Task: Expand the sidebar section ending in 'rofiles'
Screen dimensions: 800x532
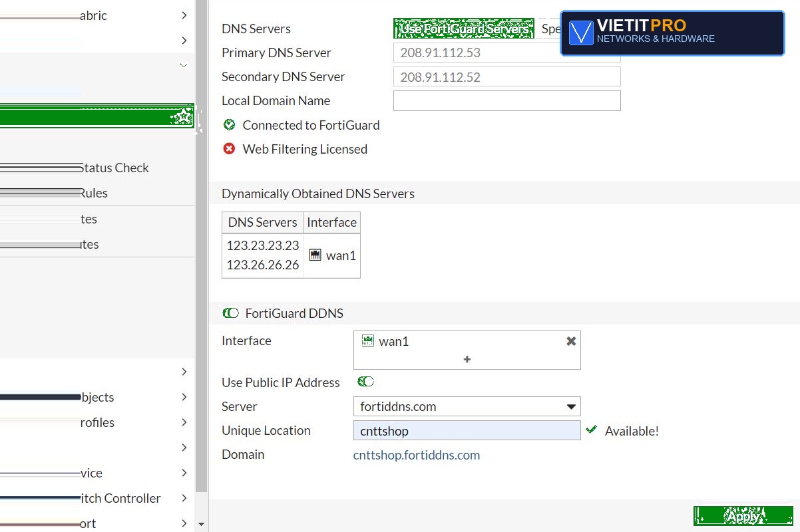Action: click(x=184, y=422)
